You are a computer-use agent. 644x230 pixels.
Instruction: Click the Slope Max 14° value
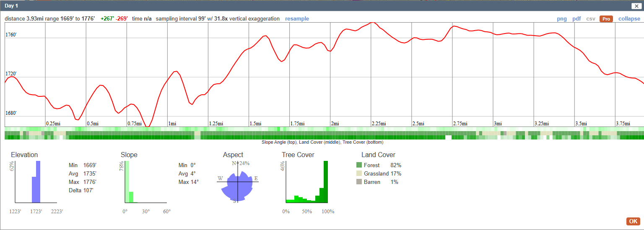(195, 182)
